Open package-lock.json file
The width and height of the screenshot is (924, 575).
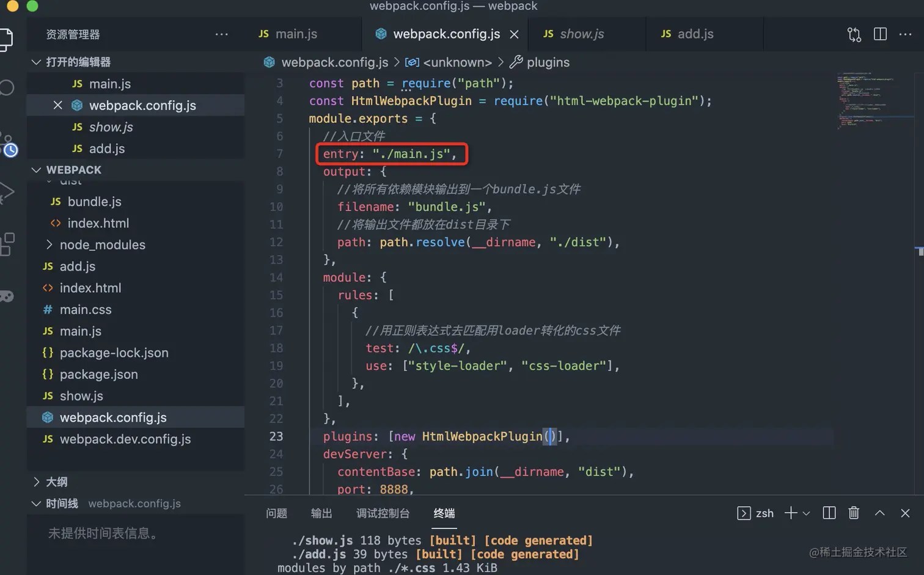136,353
